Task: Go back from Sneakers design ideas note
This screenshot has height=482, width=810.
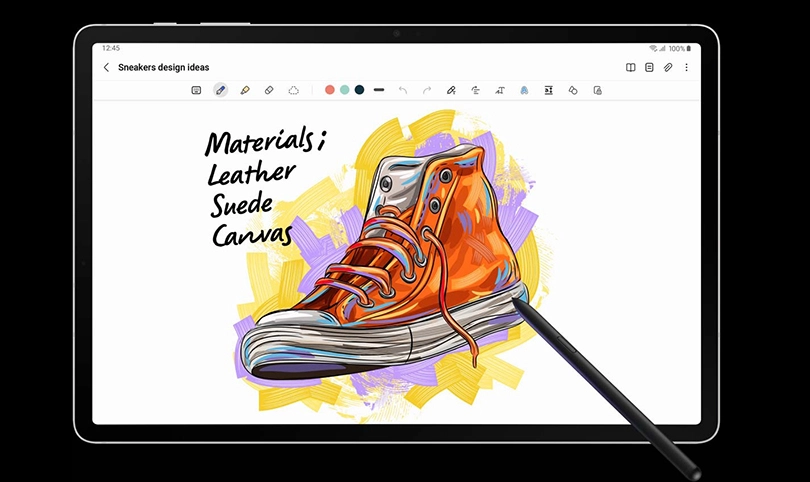Action: [x=107, y=67]
